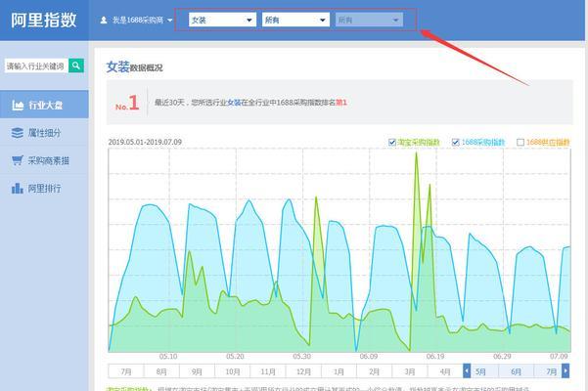This screenshot has height=391, width=588.
Task: Select 3月 on the month timeline
Action: point(410,371)
